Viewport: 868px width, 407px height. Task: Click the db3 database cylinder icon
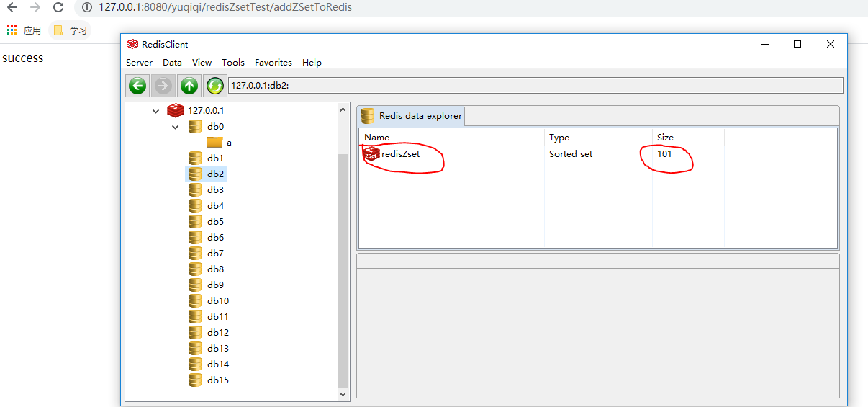coord(195,189)
